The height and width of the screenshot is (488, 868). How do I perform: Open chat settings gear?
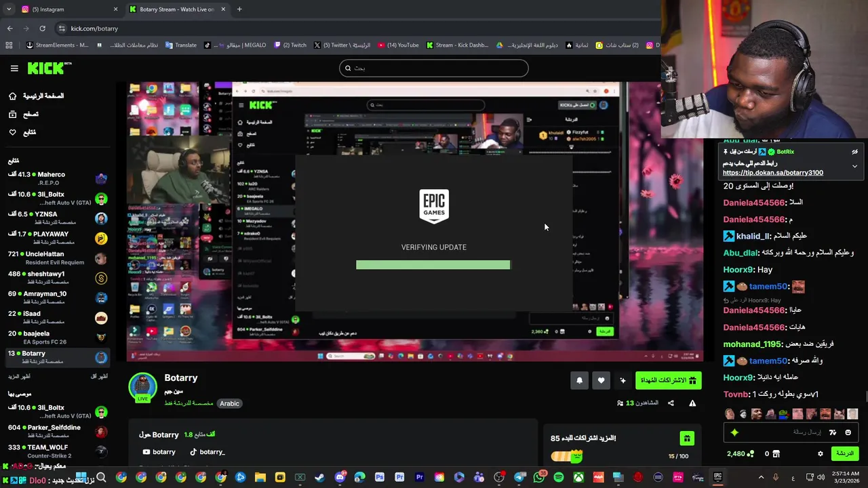coord(820,454)
